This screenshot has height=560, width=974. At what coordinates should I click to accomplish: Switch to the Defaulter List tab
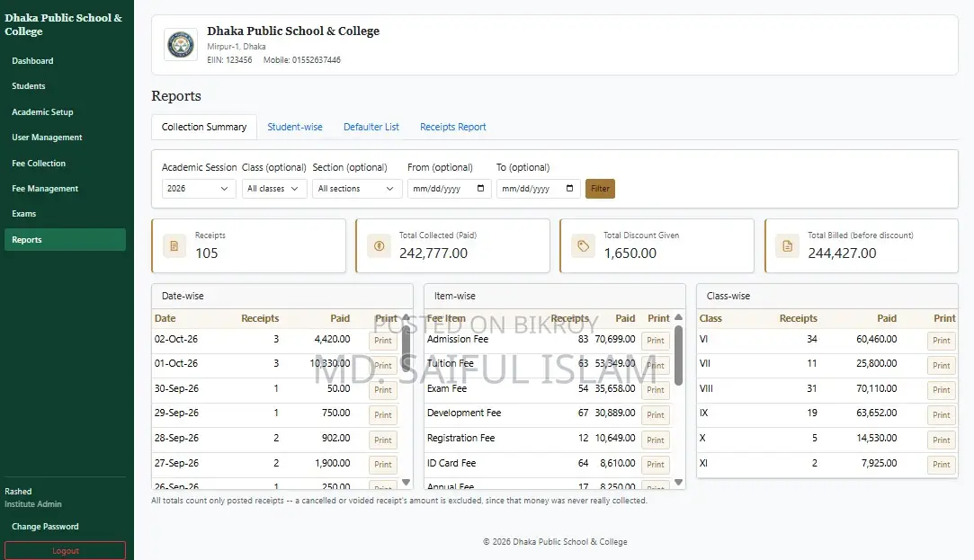pyautogui.click(x=371, y=127)
